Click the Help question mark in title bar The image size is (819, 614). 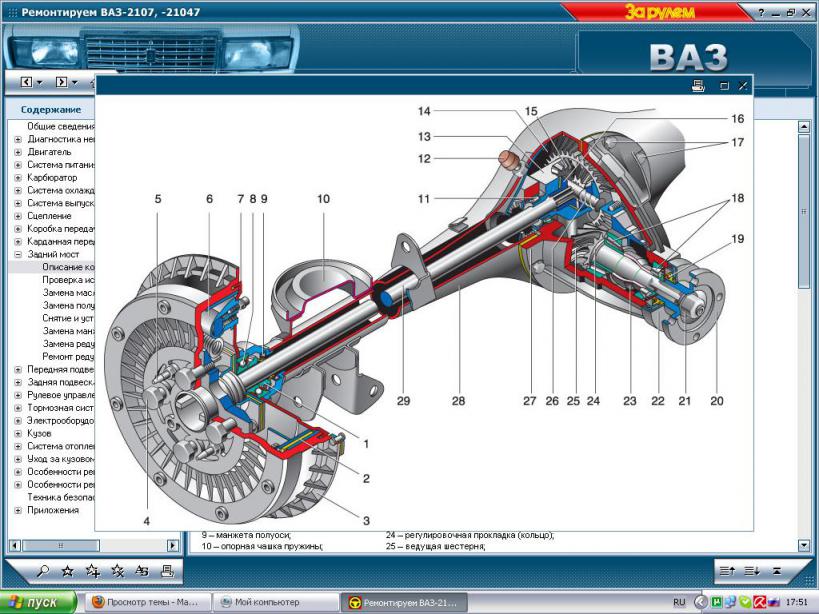point(761,13)
